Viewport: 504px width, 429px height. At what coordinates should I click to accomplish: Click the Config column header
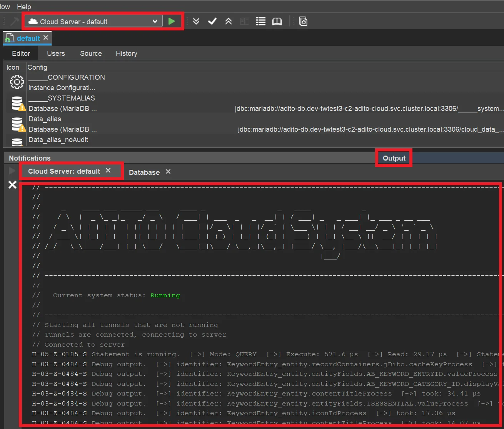point(37,67)
